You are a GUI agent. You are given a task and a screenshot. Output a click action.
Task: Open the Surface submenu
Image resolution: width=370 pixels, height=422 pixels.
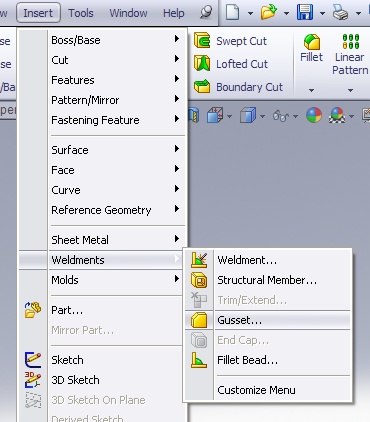pos(117,150)
